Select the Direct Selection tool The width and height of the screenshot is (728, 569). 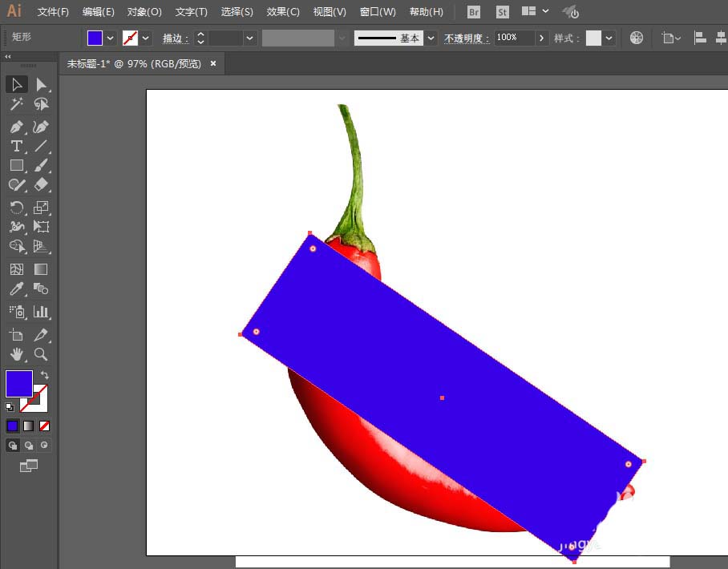tap(41, 84)
